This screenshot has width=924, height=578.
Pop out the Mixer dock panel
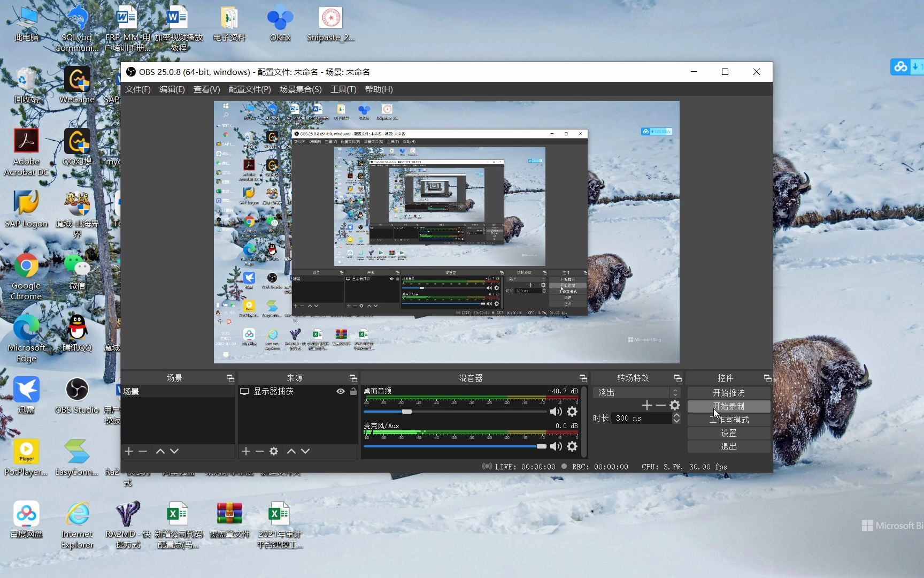click(583, 378)
